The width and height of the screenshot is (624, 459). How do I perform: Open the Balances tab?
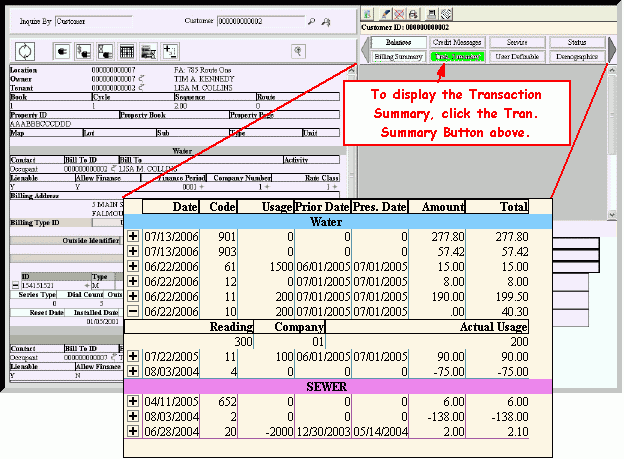(398, 42)
